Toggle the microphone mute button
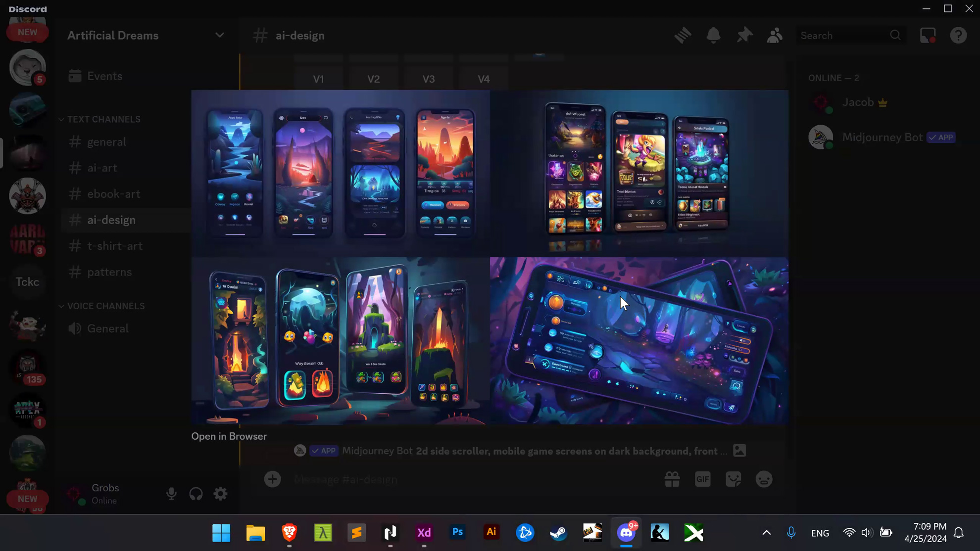980x551 pixels. click(171, 494)
